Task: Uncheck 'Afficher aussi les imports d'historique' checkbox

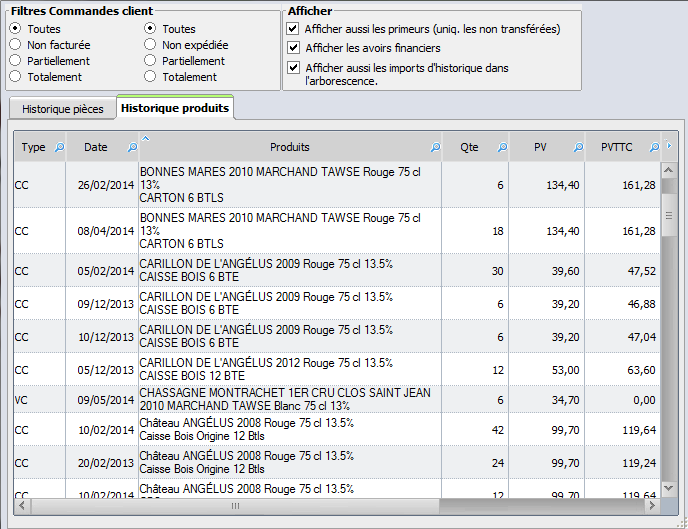Action: tap(293, 68)
